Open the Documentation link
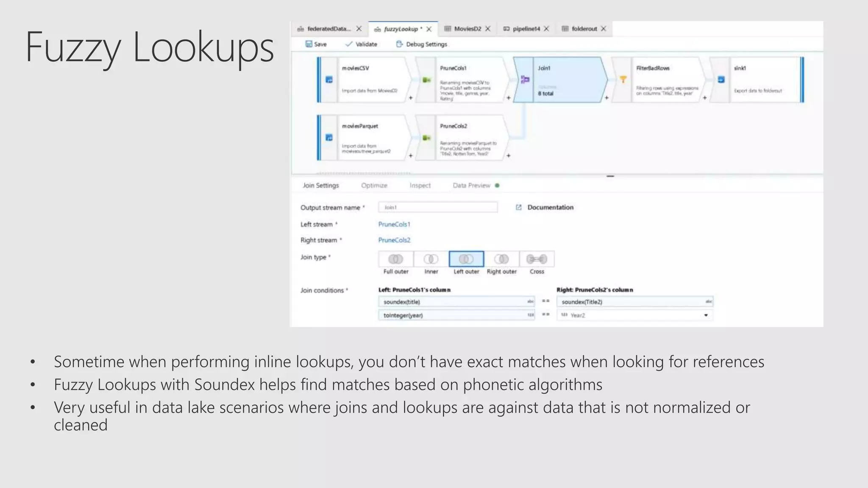The height and width of the screenshot is (488, 868). (550, 207)
